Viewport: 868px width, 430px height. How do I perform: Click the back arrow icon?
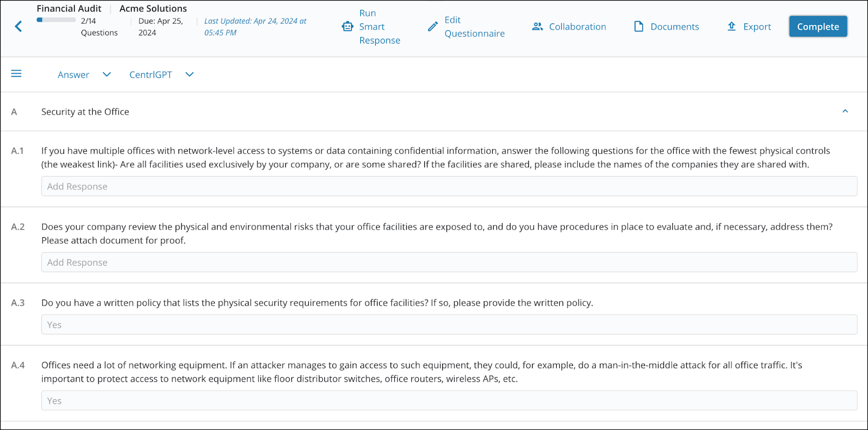pyautogui.click(x=18, y=27)
